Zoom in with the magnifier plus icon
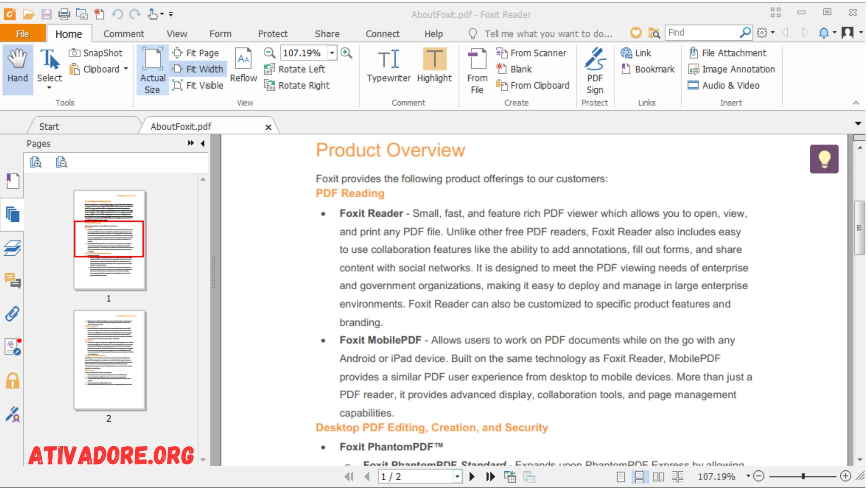 [x=347, y=53]
